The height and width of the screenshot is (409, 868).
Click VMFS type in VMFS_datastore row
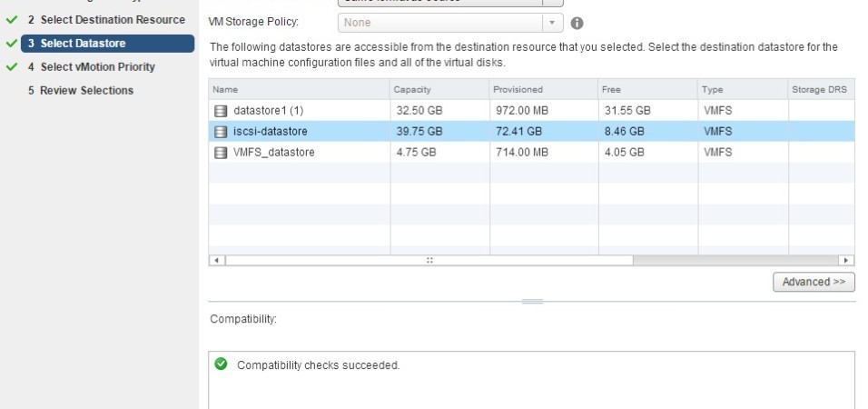[x=717, y=153]
